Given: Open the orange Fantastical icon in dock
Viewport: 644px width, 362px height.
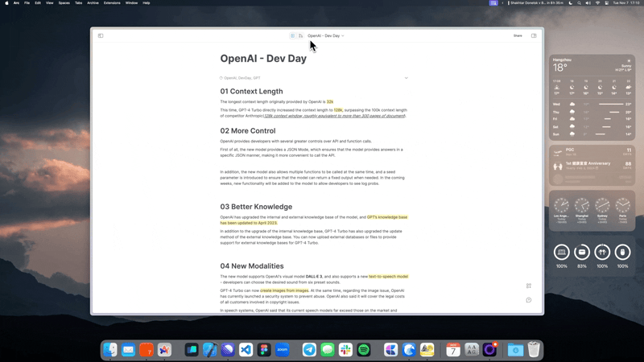Looking at the screenshot, I should point(147,350).
